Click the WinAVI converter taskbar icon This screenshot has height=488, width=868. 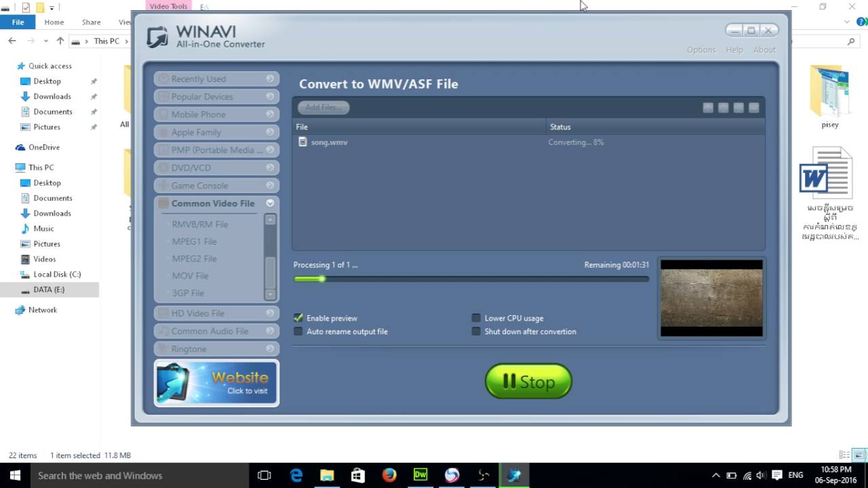pyautogui.click(x=514, y=475)
